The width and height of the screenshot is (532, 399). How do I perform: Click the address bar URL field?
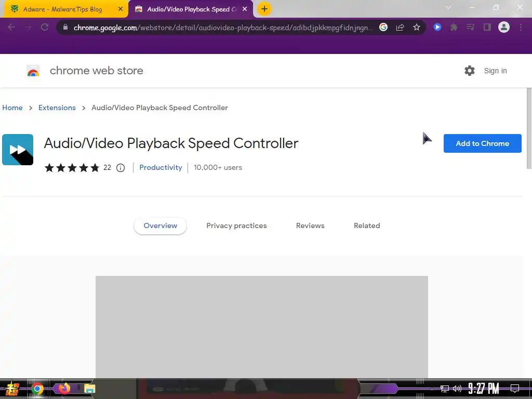[x=223, y=28]
